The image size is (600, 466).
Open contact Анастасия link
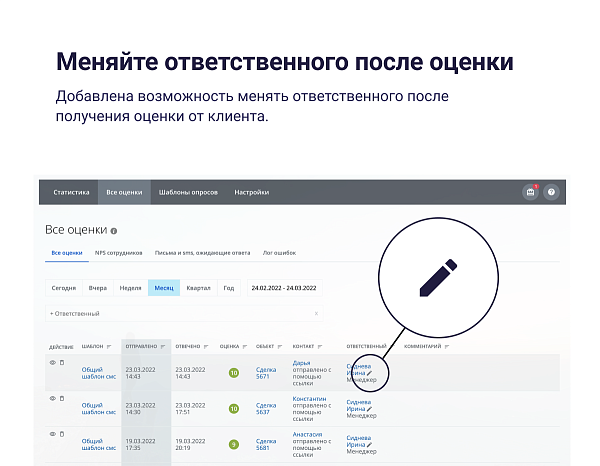[308, 435]
